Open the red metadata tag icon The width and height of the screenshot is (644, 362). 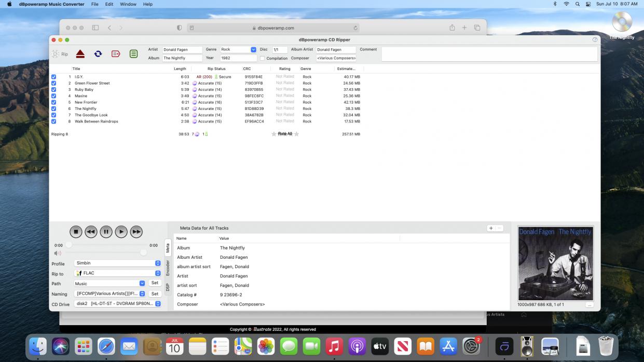click(x=116, y=54)
